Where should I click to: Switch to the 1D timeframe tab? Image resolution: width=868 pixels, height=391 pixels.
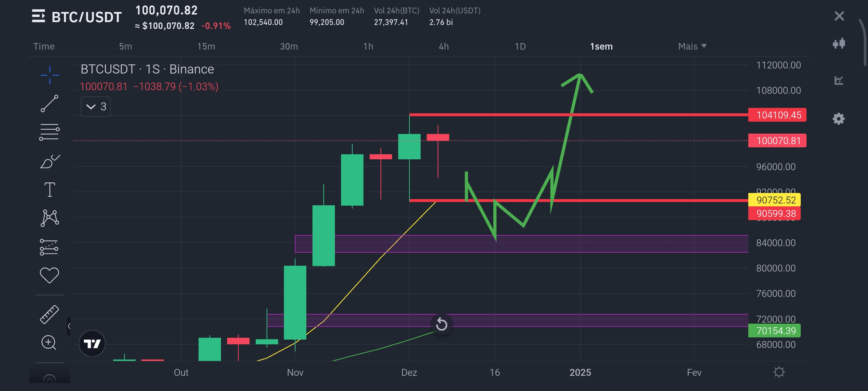tap(520, 46)
